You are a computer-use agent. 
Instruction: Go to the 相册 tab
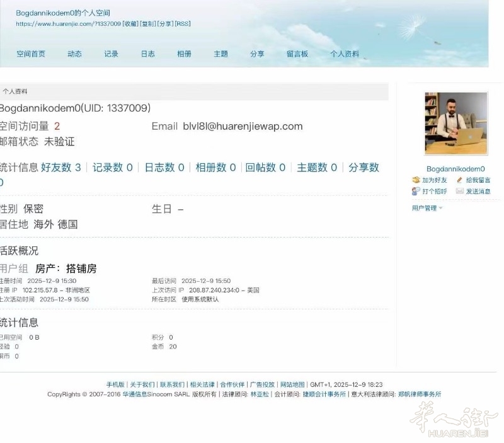pyautogui.click(x=184, y=54)
